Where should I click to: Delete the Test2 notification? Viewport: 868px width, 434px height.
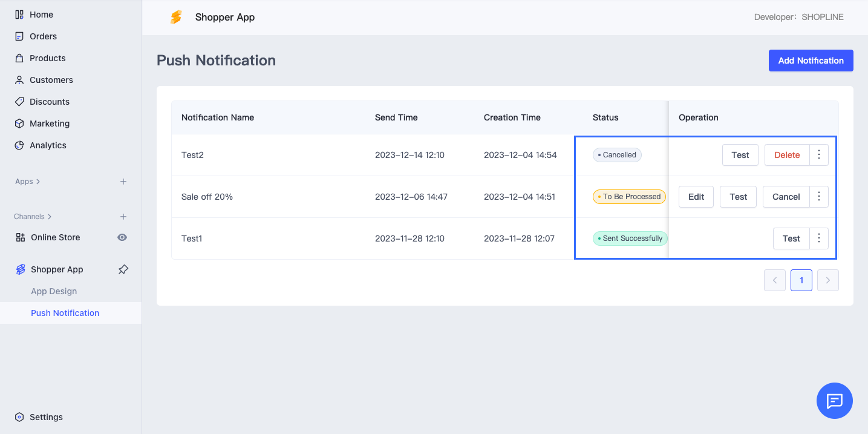(787, 155)
